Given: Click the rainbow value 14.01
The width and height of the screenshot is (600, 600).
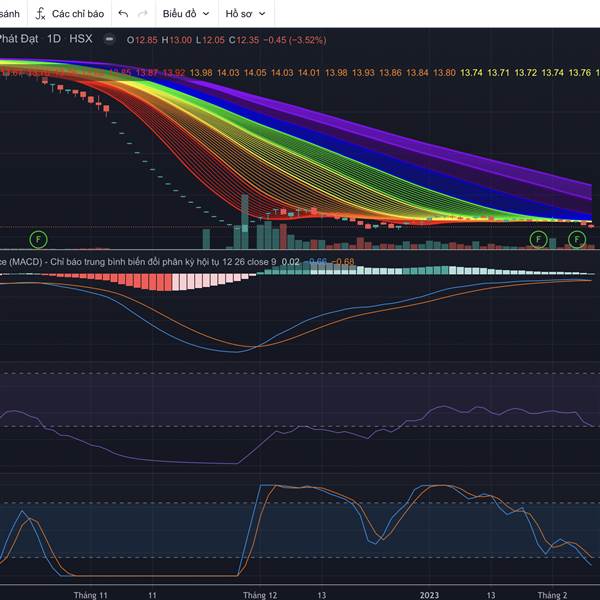Looking at the screenshot, I should pos(309,73).
